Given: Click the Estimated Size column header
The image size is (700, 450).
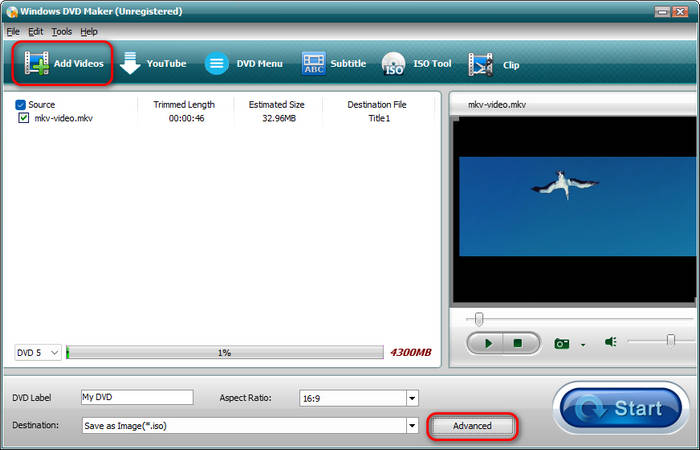Looking at the screenshot, I should point(276,104).
